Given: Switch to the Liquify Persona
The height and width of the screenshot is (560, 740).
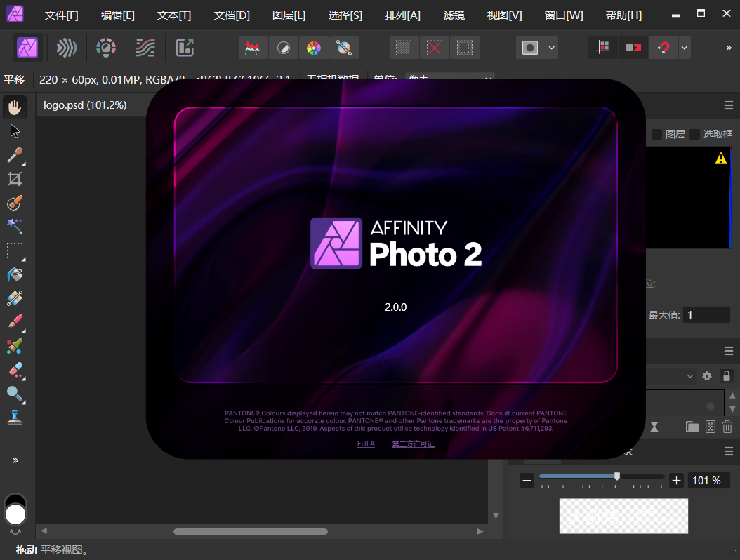Looking at the screenshot, I should 67,48.
